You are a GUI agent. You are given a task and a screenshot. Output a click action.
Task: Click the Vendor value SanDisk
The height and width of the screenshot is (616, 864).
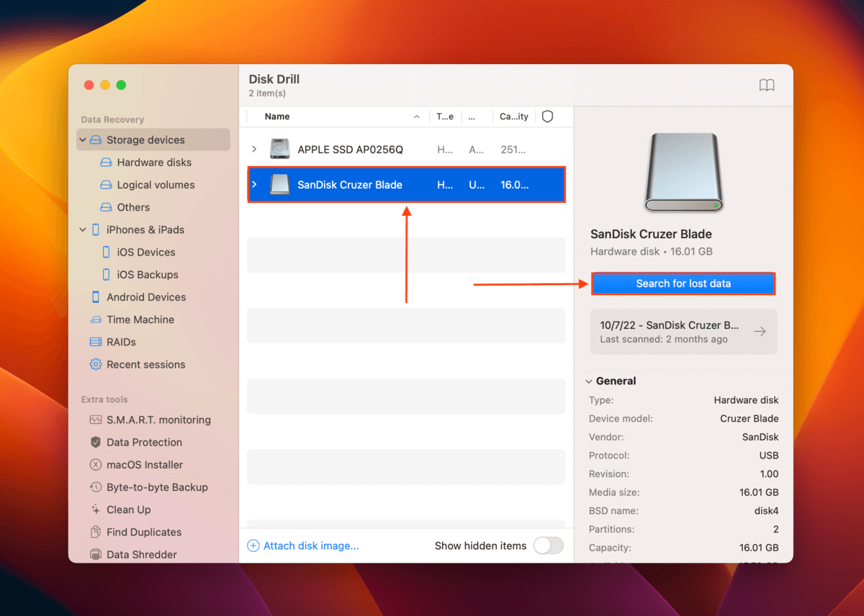(760, 437)
